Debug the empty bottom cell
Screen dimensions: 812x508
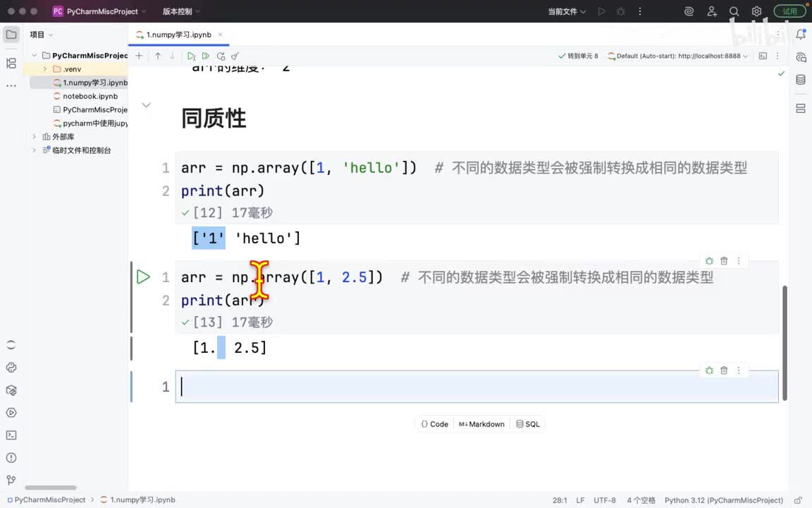coord(710,370)
